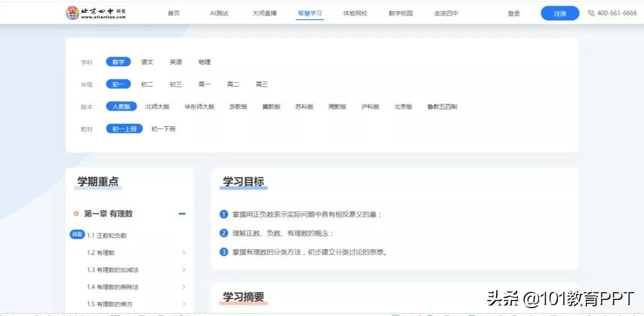This screenshot has width=644, height=316.
Task: Select the 华东师大版 edition
Action: [199, 106]
